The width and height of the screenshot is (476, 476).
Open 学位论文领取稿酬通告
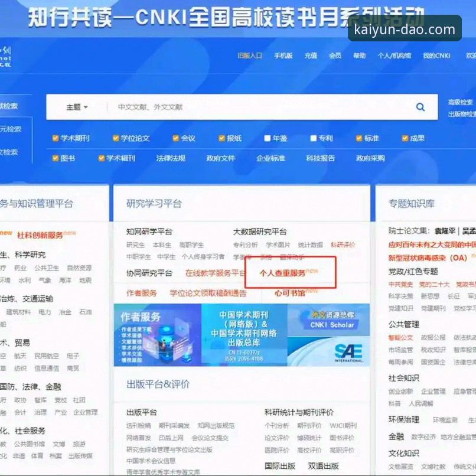(x=208, y=293)
